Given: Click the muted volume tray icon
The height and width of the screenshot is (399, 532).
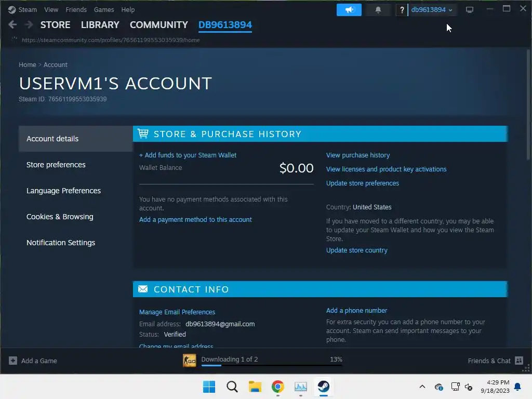Looking at the screenshot, I should click(469, 387).
